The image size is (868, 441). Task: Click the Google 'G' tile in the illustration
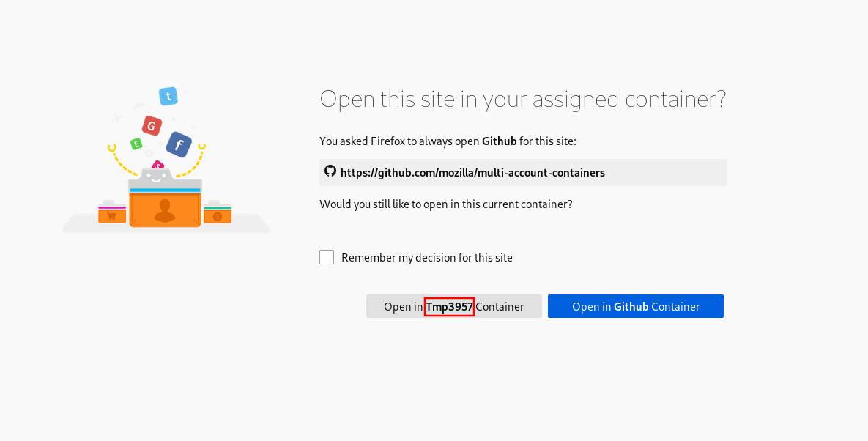click(x=152, y=125)
